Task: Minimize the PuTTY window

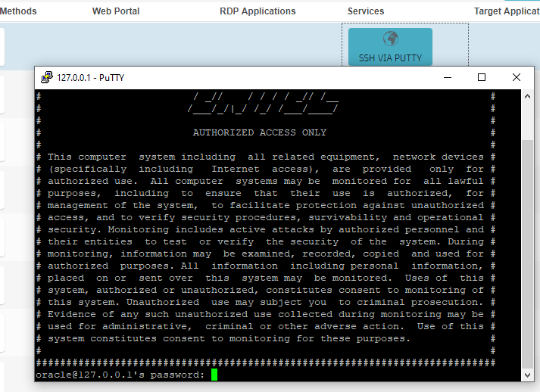Action: coord(448,77)
